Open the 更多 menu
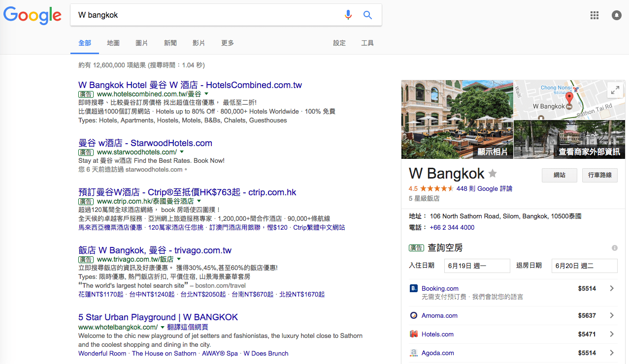Image resolution: width=629 pixels, height=364 pixels. (x=228, y=43)
